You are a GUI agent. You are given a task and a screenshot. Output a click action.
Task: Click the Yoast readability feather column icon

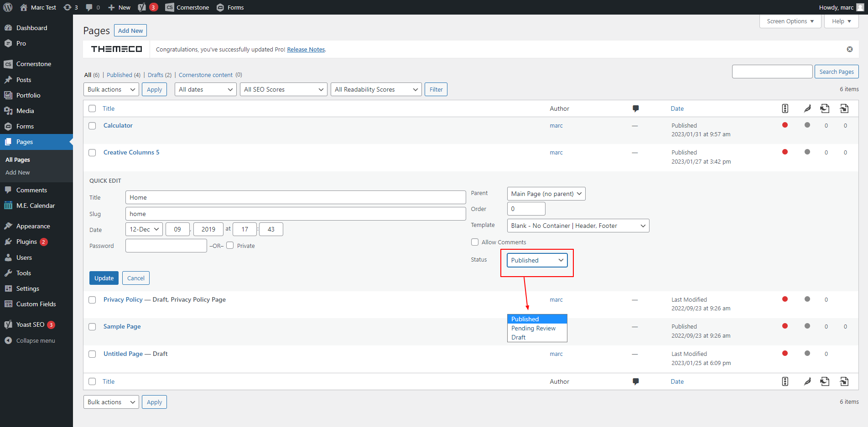click(x=807, y=108)
